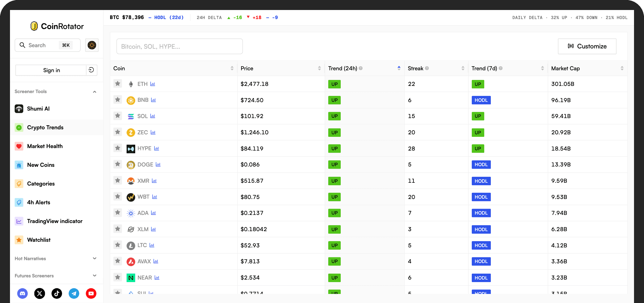Click the CoinRotator logo
This screenshot has height=303, width=644.
[57, 26]
